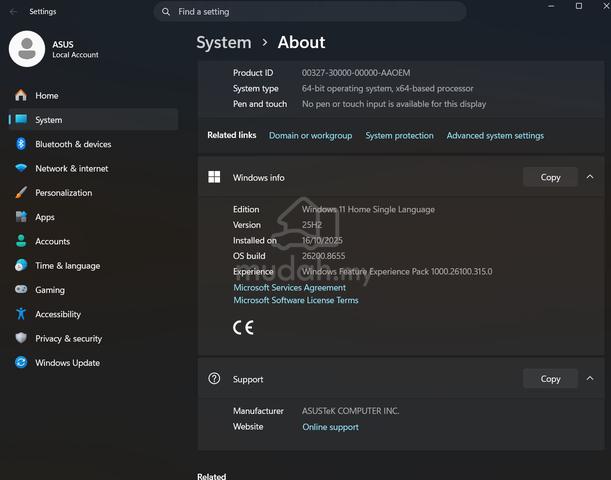Image resolution: width=611 pixels, height=480 pixels.
Task: Open Advanced system settings link
Action: coord(495,136)
